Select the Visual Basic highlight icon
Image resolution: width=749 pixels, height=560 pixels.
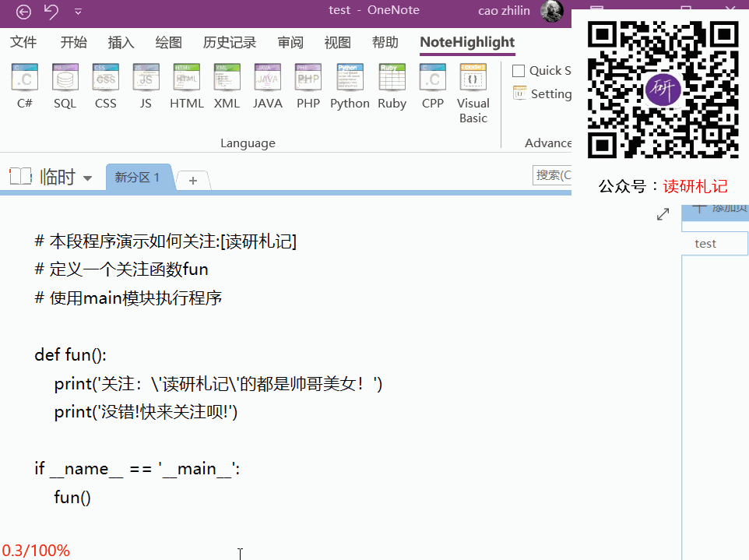click(x=473, y=86)
